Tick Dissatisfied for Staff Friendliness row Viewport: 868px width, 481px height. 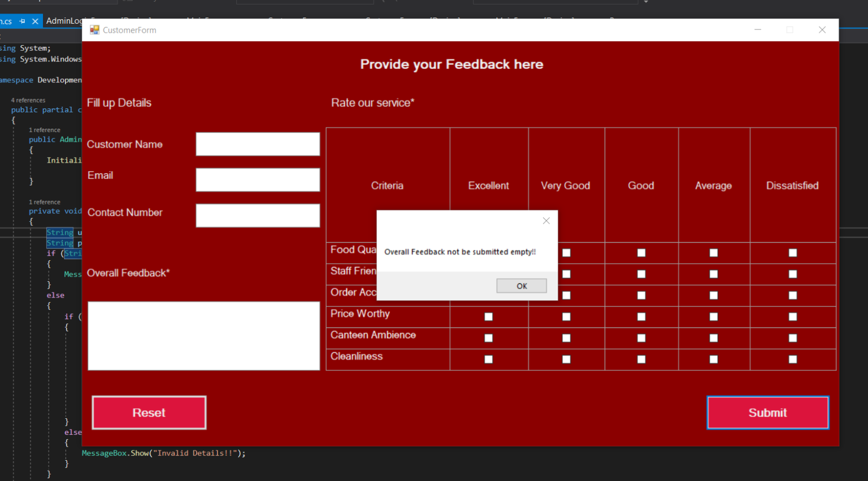pyautogui.click(x=793, y=274)
